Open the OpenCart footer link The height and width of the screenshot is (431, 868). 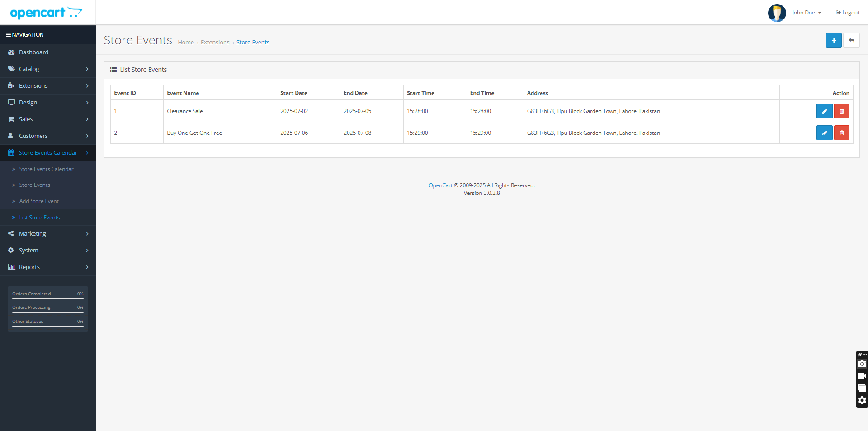pos(440,185)
